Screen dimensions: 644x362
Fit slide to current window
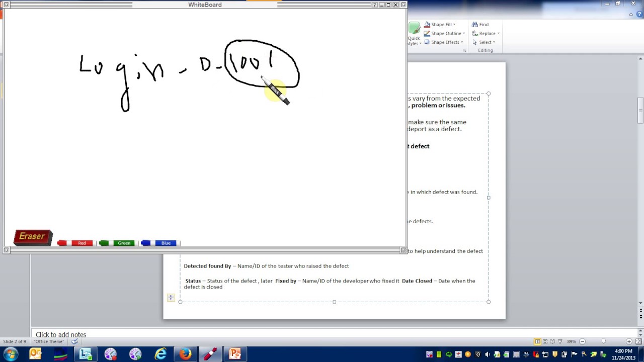click(638, 342)
